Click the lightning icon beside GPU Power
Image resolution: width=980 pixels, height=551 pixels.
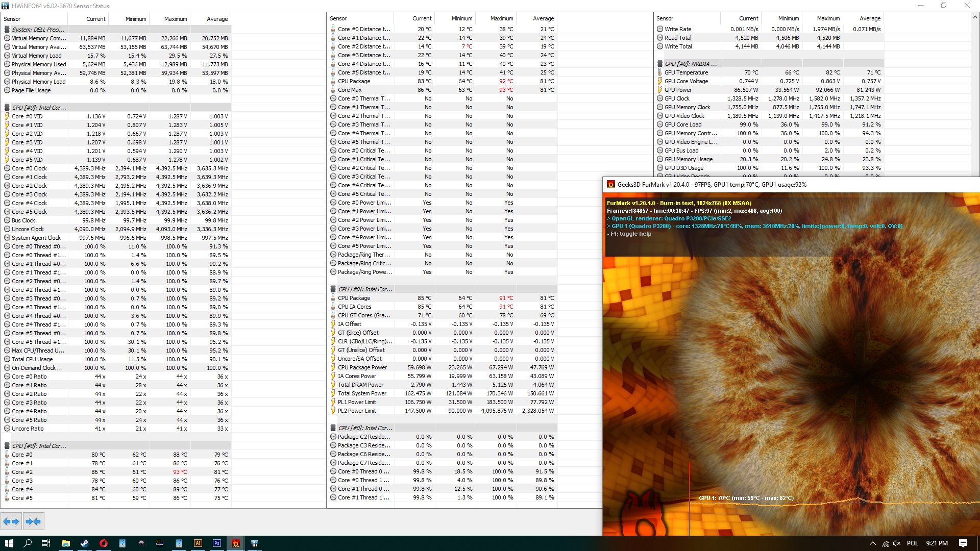tap(659, 90)
